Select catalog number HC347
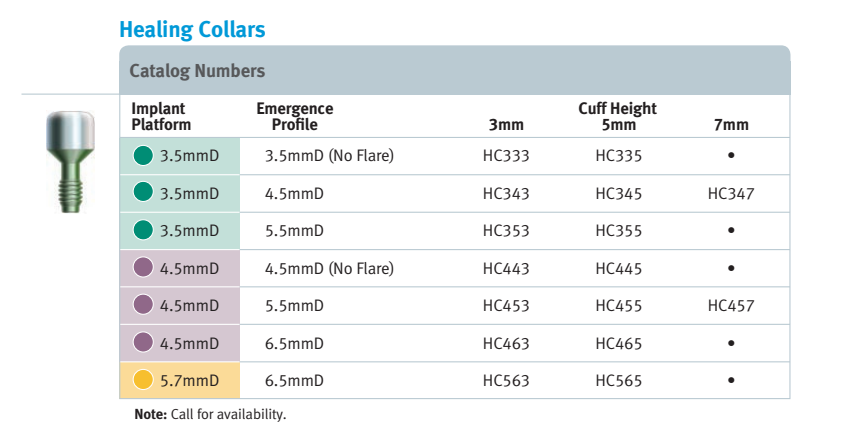The image size is (845, 440). [x=731, y=194]
